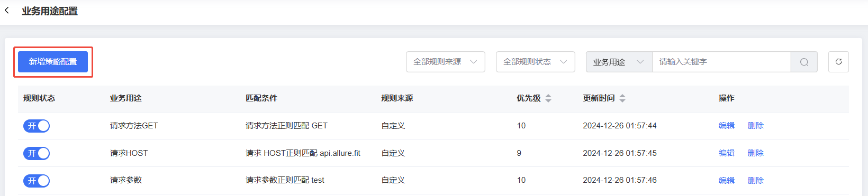Sort by 更新时间 column arrows
Screen dimensions: 868x196
[x=622, y=98]
